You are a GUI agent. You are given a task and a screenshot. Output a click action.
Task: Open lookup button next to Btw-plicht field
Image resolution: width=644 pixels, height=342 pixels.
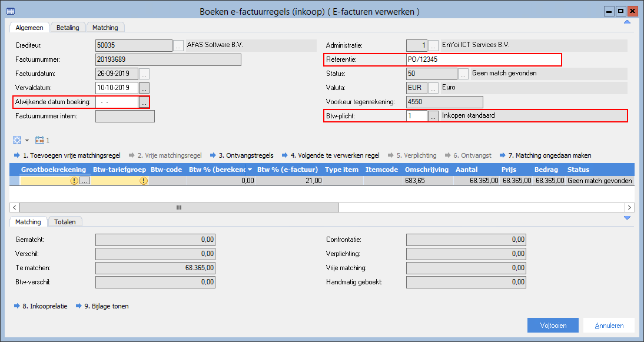(433, 116)
